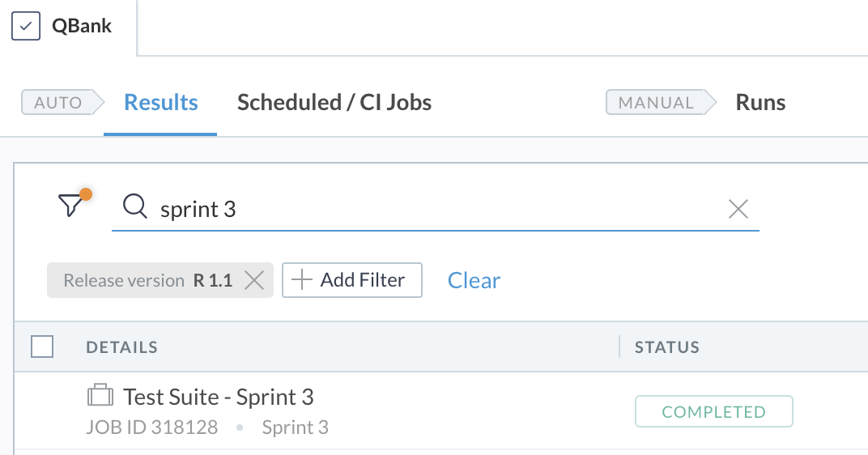Switch to the Results tab
868x455 pixels.
coord(160,102)
